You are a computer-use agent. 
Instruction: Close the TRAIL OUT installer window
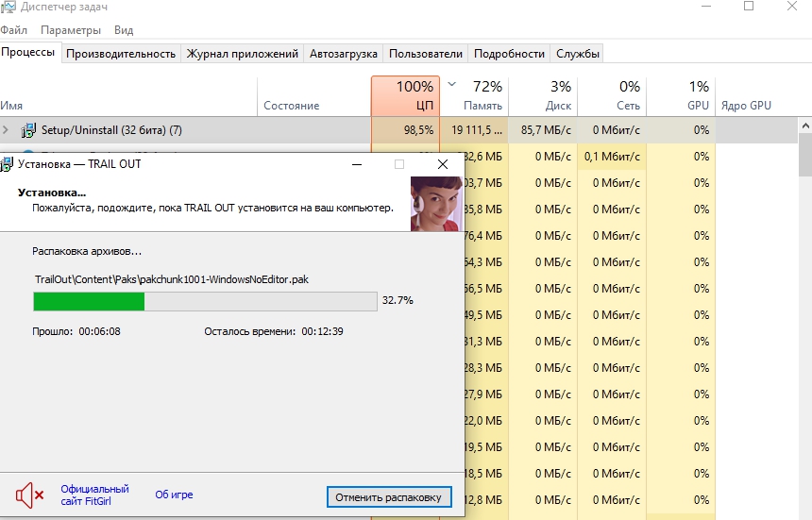(x=442, y=164)
